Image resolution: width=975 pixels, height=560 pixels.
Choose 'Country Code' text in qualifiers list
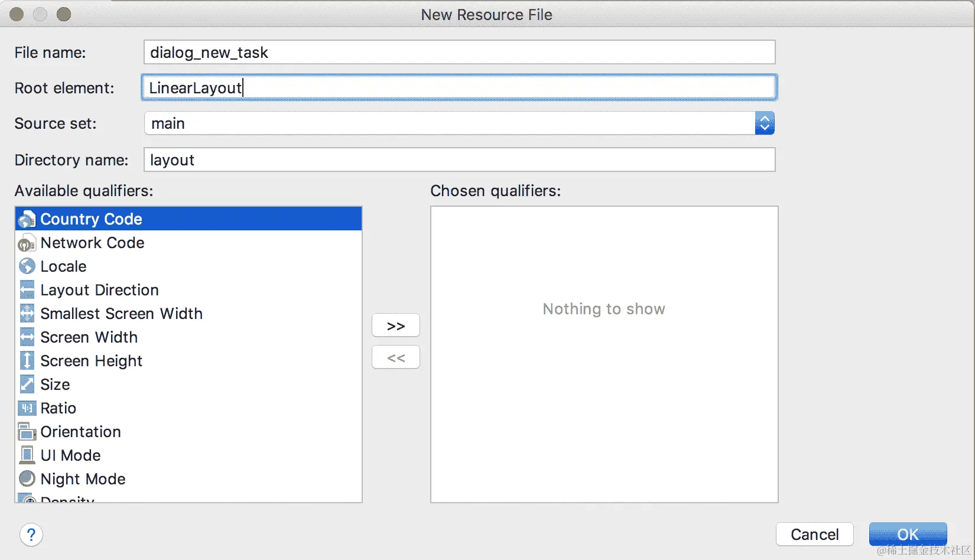click(91, 219)
